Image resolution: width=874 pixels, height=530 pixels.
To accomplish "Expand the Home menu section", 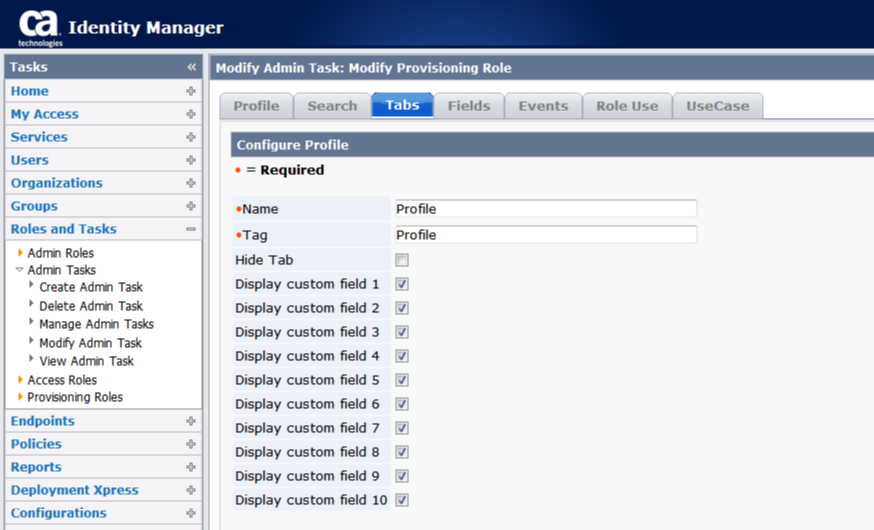I will tap(191, 91).
